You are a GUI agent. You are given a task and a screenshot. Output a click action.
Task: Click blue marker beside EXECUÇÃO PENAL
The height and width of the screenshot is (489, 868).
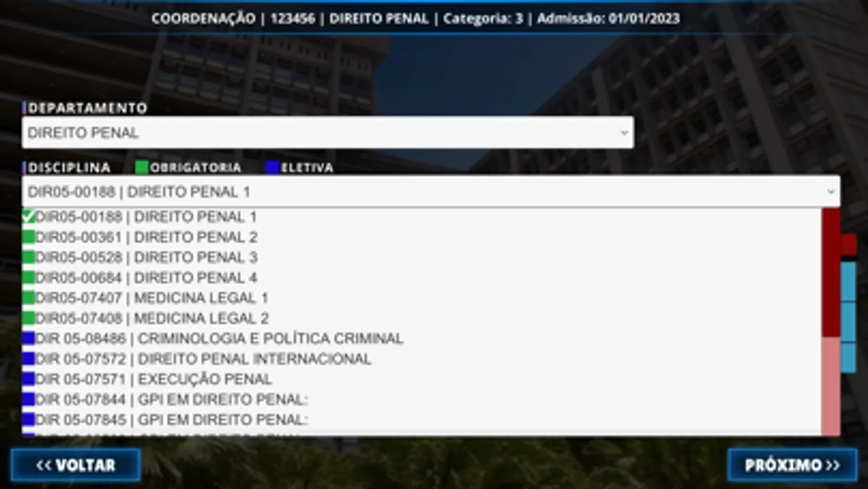point(28,379)
